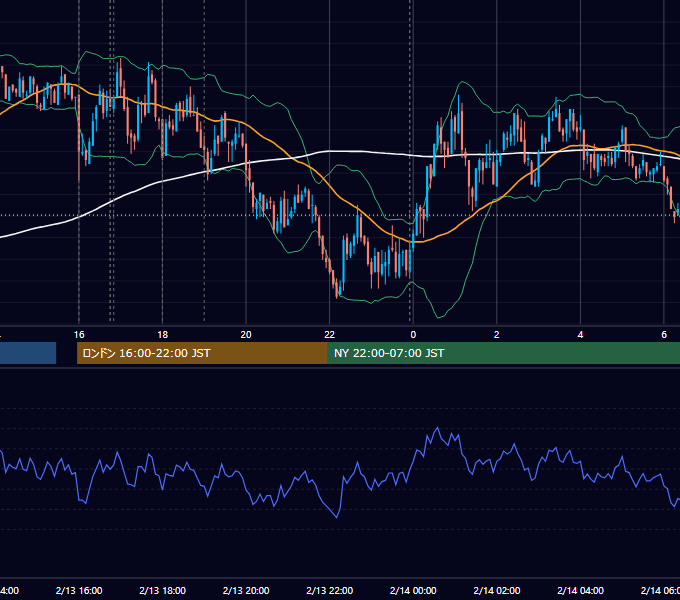This screenshot has width=680, height=600.
Task: Click the "2/14 04:00" date label
Action: coord(580,590)
